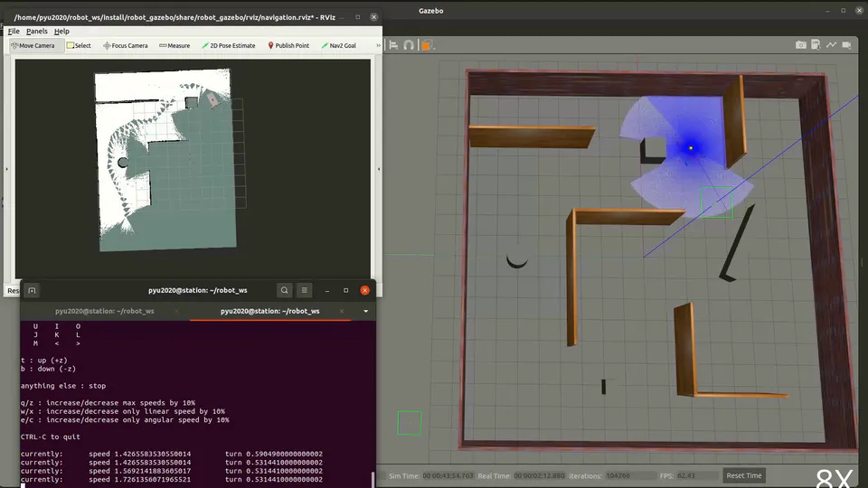Click the "anything else : stop" line

pos(63,386)
